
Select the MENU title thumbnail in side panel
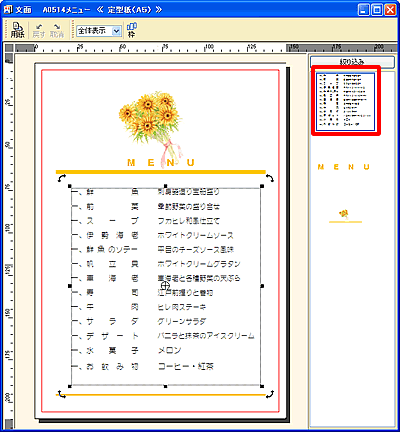[344, 167]
